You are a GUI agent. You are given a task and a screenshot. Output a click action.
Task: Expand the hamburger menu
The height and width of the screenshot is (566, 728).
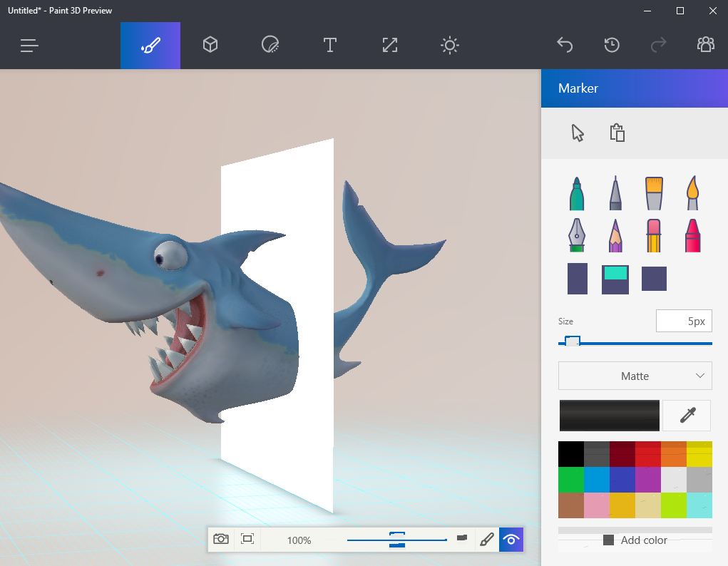(29, 45)
